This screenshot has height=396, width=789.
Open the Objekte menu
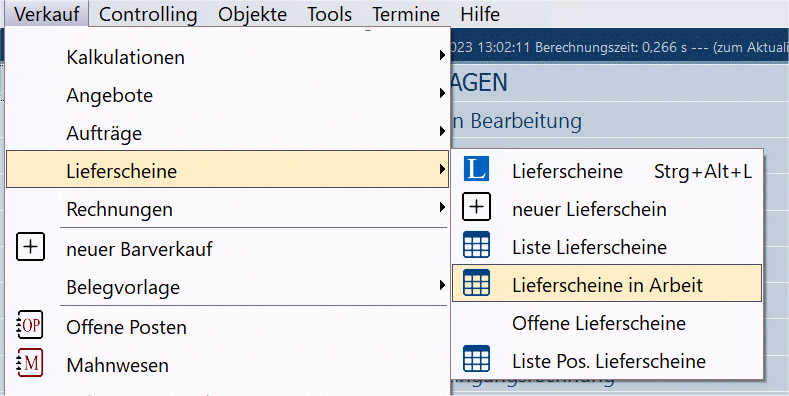point(253,14)
